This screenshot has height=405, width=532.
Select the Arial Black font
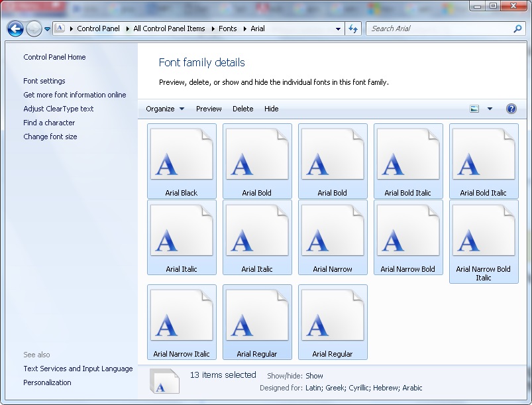point(182,161)
